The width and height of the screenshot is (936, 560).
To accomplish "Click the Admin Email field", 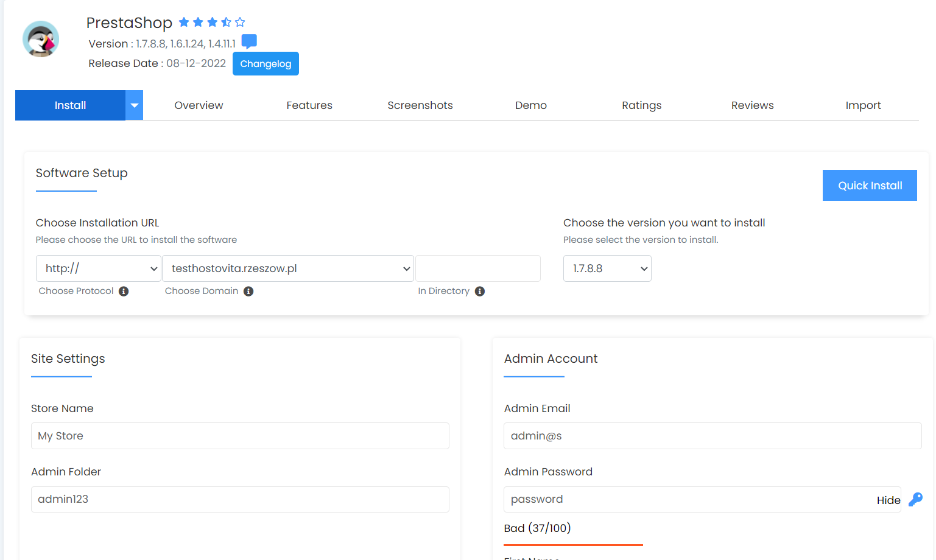I will (713, 436).
